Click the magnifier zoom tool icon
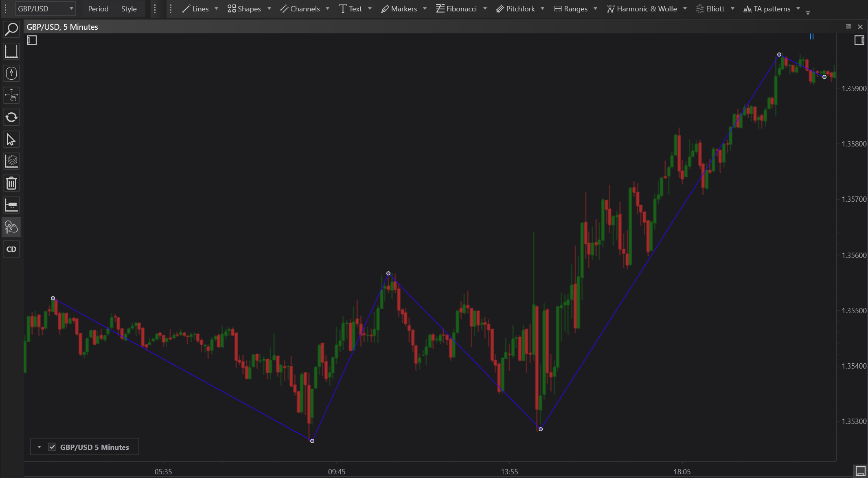Image resolution: width=868 pixels, height=478 pixels. 11,29
